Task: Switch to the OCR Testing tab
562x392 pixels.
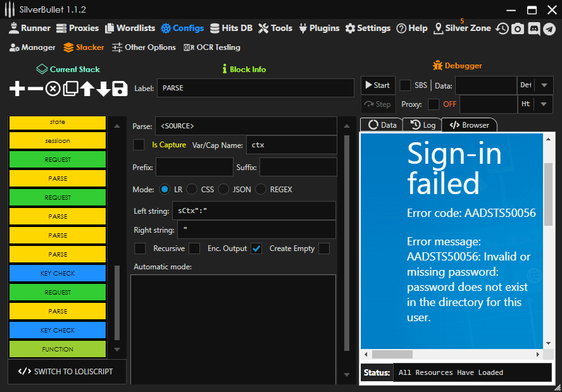Action: point(212,47)
